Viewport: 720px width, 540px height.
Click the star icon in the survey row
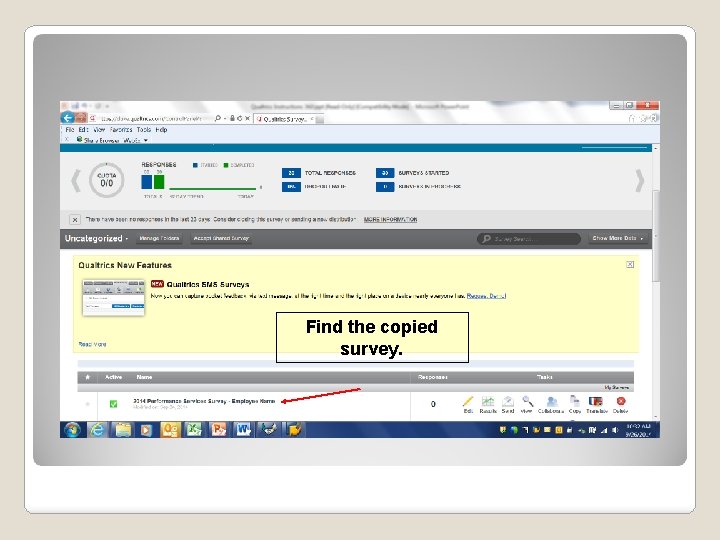(87, 404)
